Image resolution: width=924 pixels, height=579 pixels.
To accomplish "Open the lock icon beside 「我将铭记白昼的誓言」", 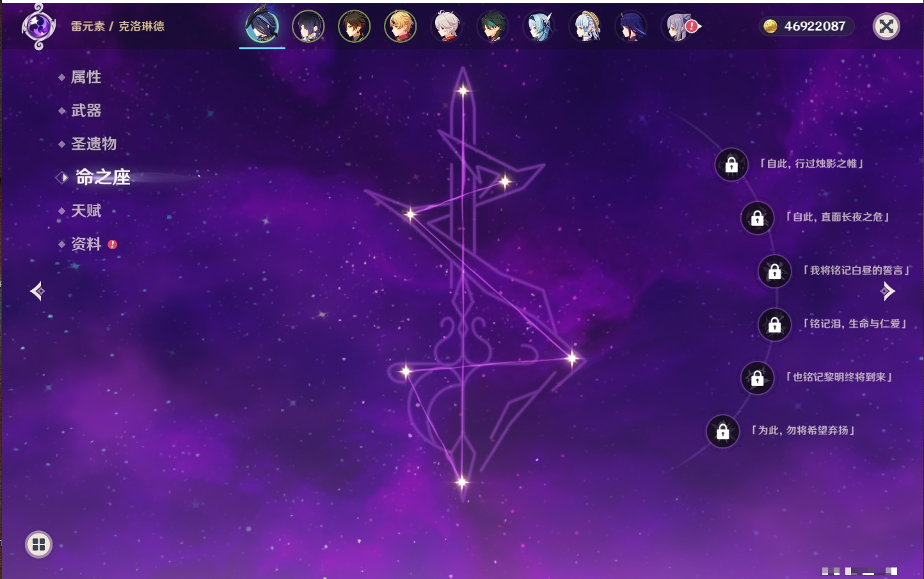I will pyautogui.click(x=774, y=271).
